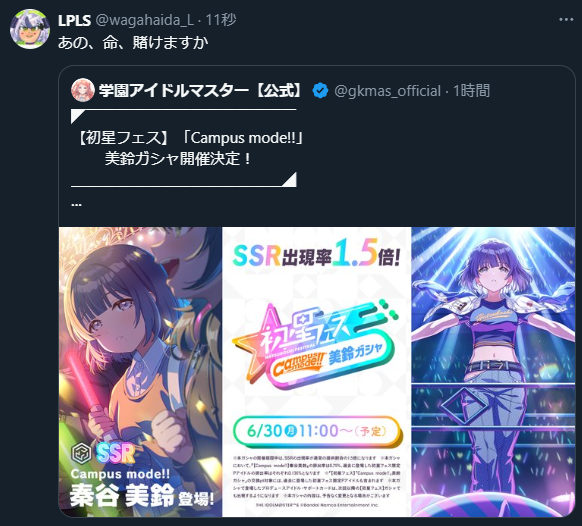Open the three-dot more options menu
This screenshot has height=526, width=582.
pyautogui.click(x=566, y=20)
